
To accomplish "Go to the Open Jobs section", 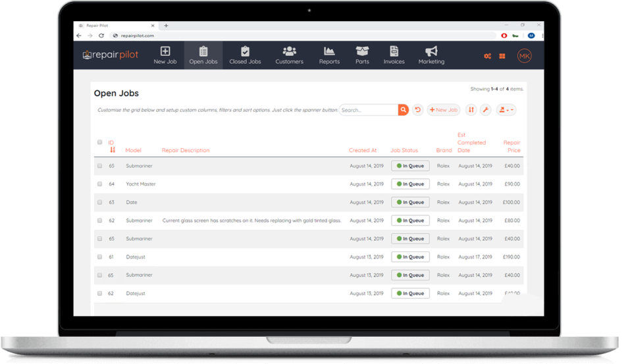I will point(203,55).
